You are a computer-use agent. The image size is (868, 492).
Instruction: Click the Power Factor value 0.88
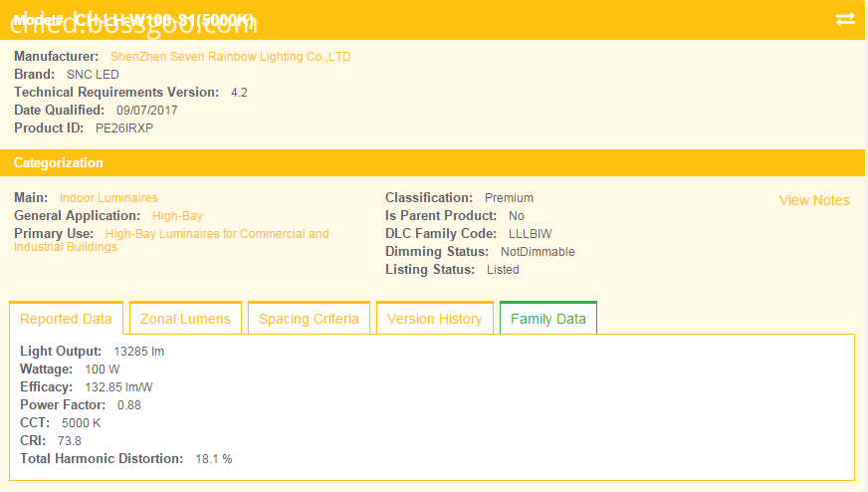[x=129, y=405]
